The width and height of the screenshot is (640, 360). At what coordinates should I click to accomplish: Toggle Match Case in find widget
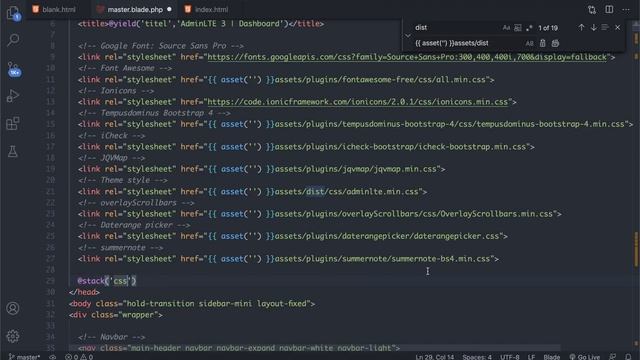pos(506,27)
